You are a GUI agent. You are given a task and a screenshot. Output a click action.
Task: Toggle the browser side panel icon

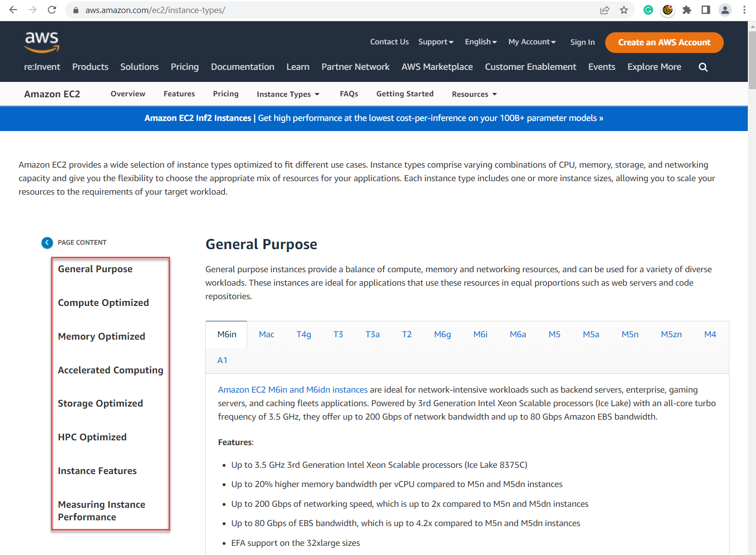(x=706, y=10)
